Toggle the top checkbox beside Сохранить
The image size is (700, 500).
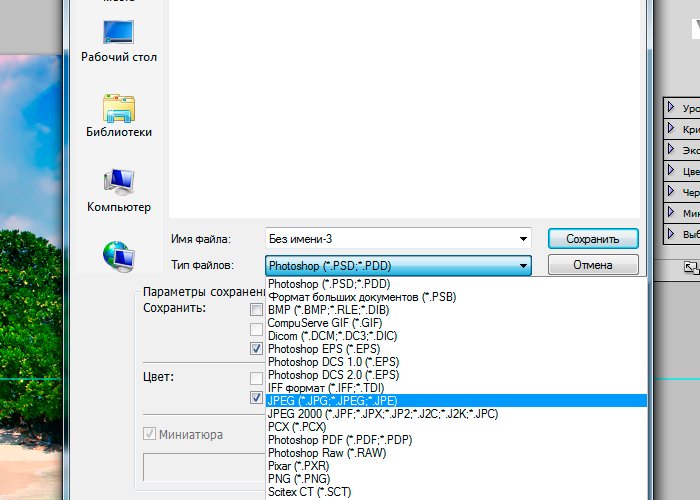[257, 310]
